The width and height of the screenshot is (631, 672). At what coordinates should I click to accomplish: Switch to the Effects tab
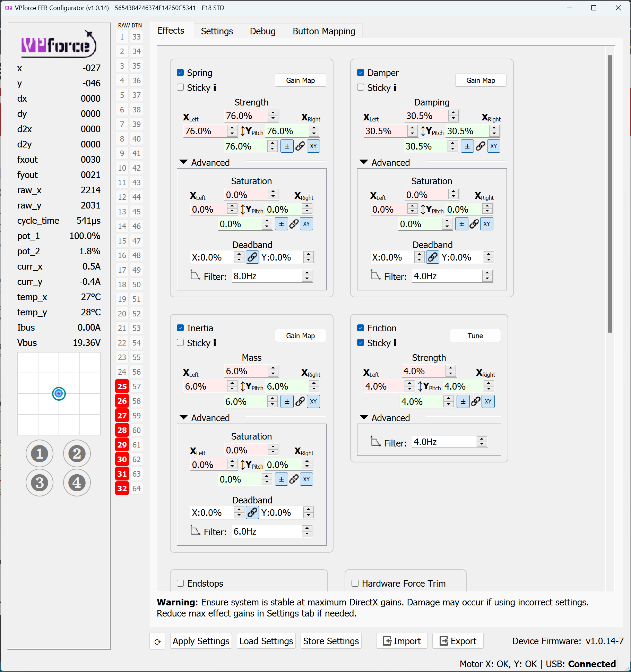tap(171, 31)
